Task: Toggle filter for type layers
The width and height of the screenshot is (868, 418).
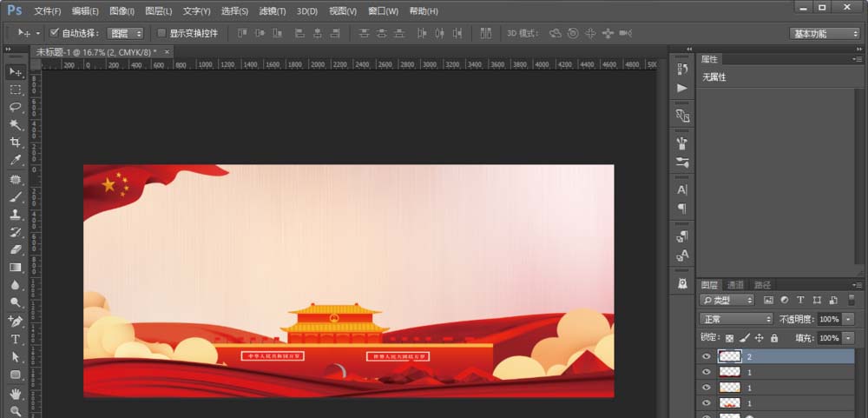Action: tap(800, 300)
